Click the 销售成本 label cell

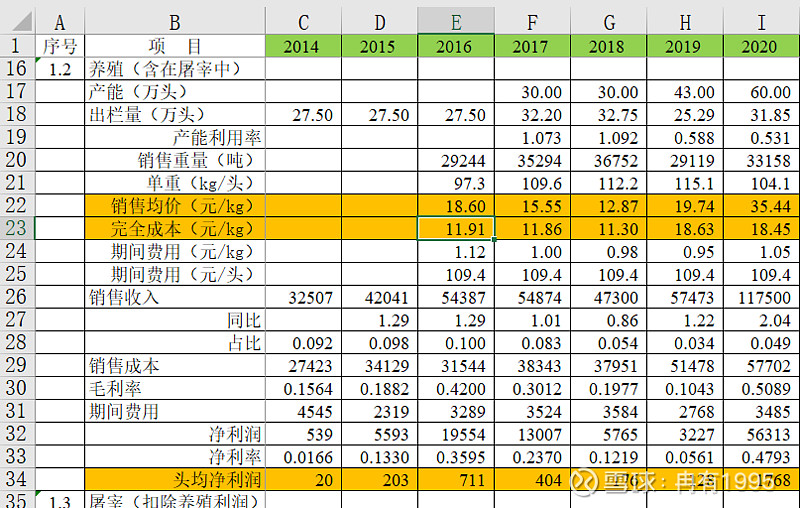[175, 365]
